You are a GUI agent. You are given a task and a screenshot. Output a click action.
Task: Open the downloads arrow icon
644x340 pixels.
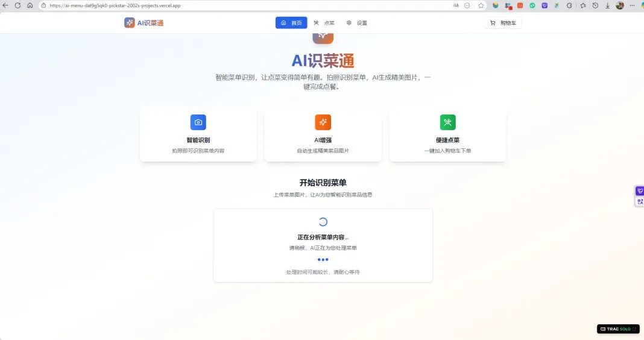[x=607, y=5]
